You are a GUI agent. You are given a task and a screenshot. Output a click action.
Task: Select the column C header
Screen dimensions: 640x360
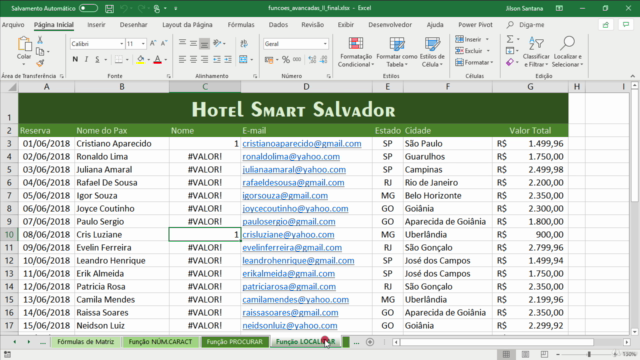point(205,87)
